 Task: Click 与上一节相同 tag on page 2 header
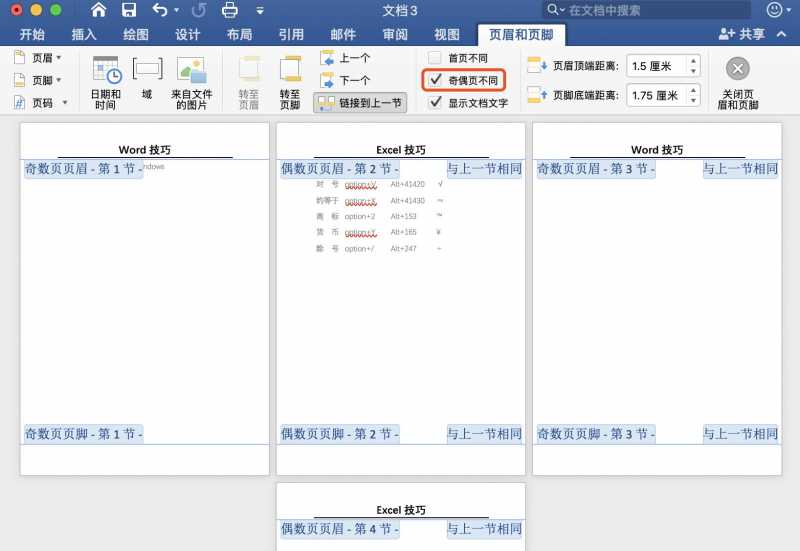click(x=485, y=168)
